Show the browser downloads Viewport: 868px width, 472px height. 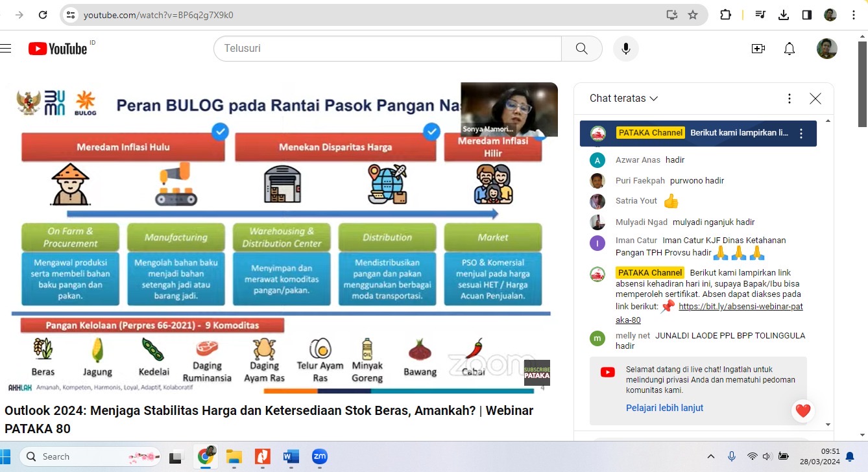[x=784, y=15]
